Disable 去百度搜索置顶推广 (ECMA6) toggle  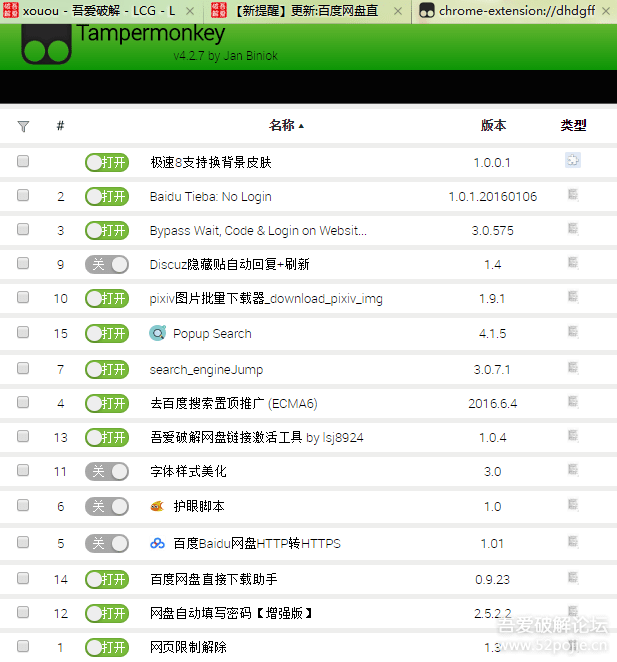(107, 404)
